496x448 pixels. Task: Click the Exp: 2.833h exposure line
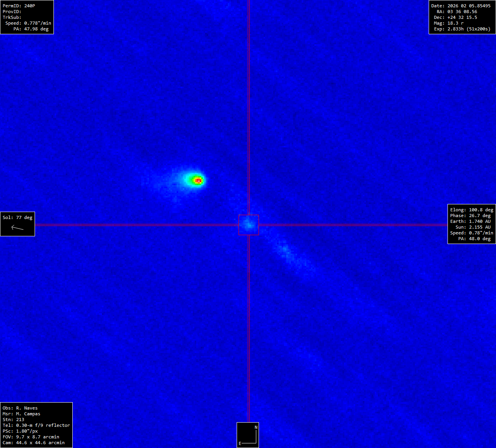[x=462, y=29]
